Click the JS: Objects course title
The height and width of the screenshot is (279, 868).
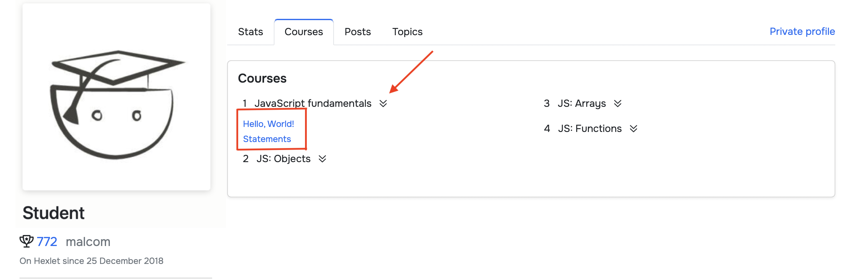pos(283,159)
